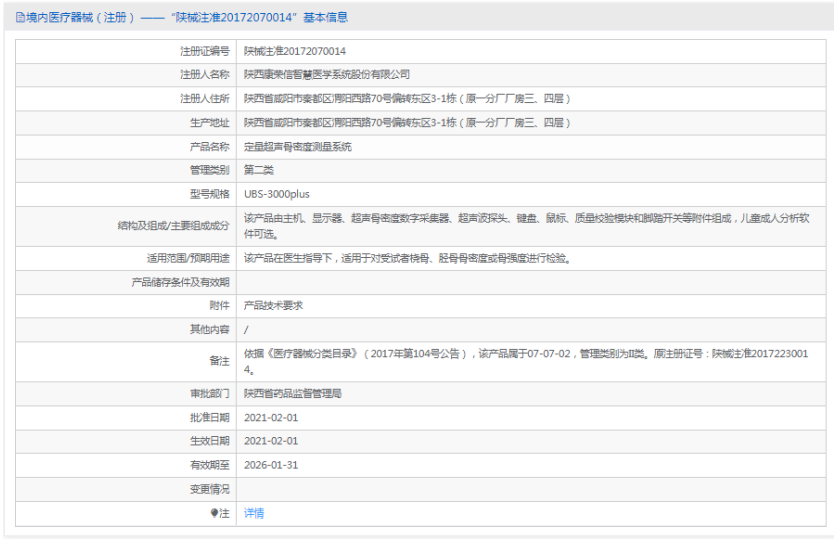Click the empty 变更情况 cell

tap(530, 489)
